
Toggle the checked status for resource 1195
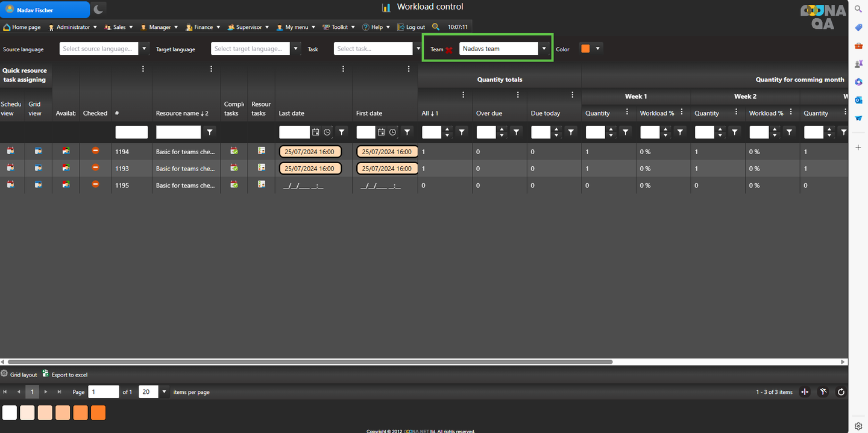coord(95,184)
